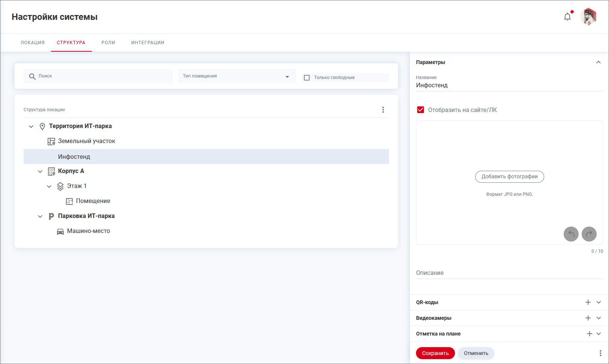Viewport: 609px width, 364px height.
Task: Open the user profile avatar
Action: coord(588,17)
